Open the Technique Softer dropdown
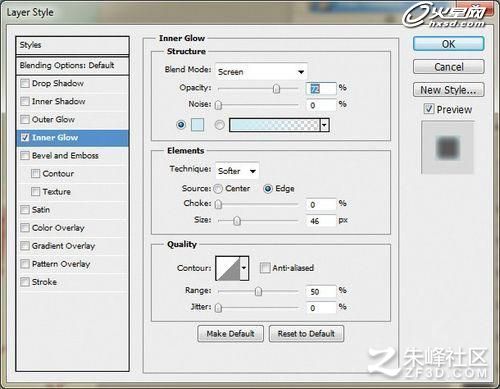 (x=237, y=171)
